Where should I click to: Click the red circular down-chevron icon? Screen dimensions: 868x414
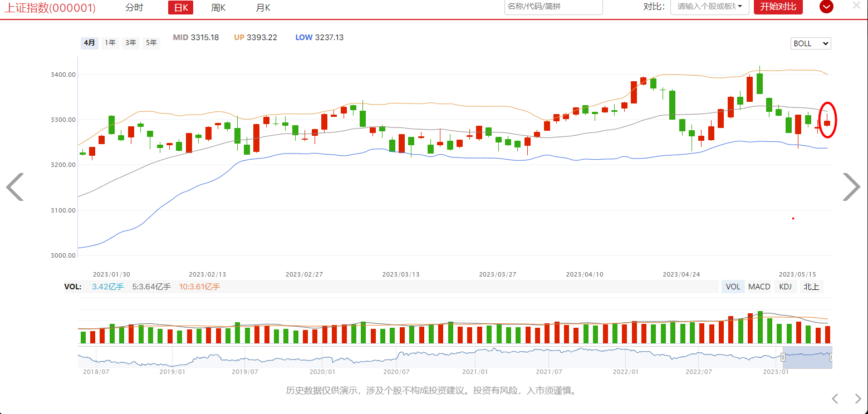827,7
